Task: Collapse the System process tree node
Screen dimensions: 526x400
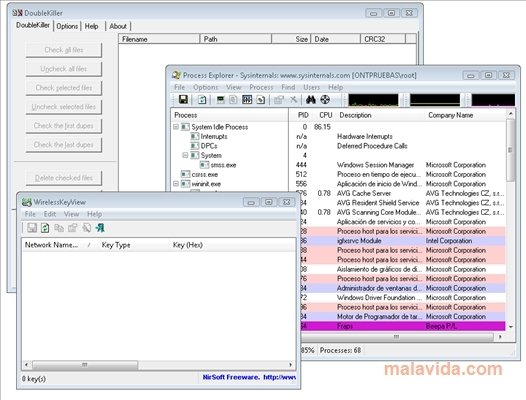Action: (x=185, y=155)
